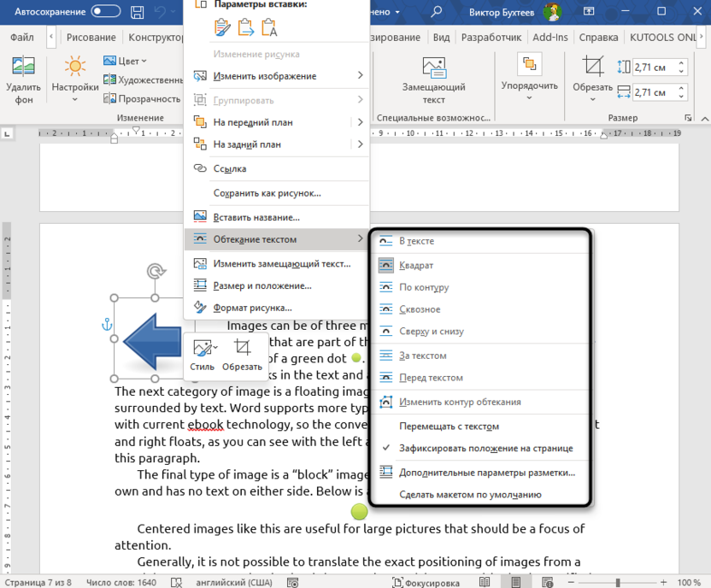Click the height field 2,71 см
Screen dimensions: 711x588
(x=655, y=68)
